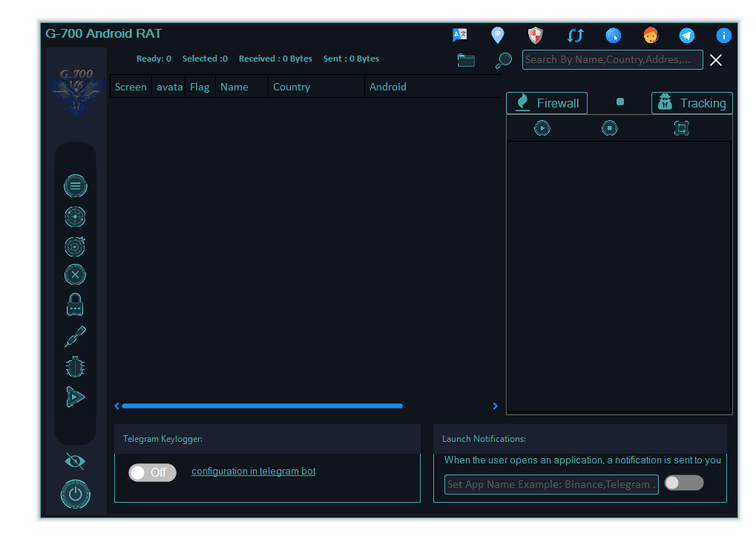Click the search by name input field

pos(612,60)
